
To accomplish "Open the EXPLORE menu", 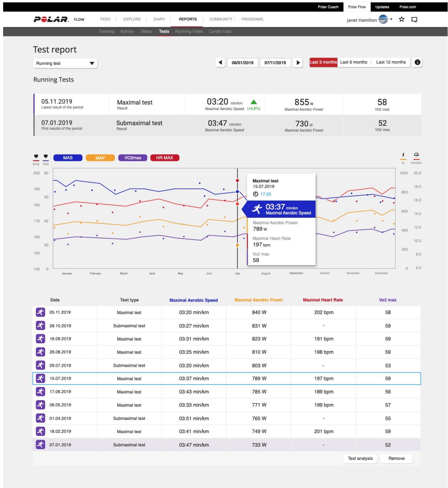I will (x=132, y=19).
